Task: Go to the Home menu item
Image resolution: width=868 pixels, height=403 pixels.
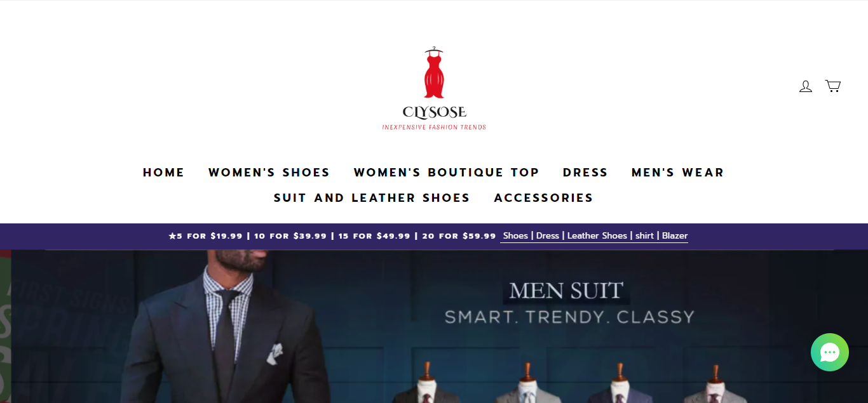Action: 164,173
